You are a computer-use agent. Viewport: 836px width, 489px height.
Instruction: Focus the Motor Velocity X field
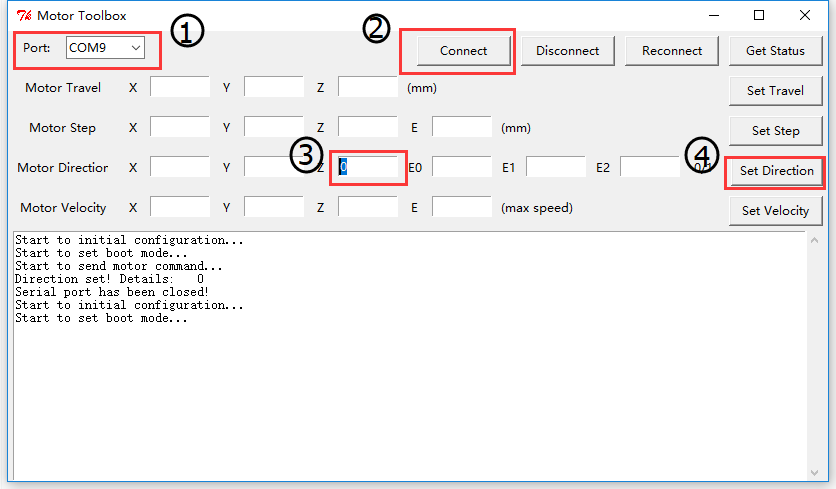click(180, 207)
